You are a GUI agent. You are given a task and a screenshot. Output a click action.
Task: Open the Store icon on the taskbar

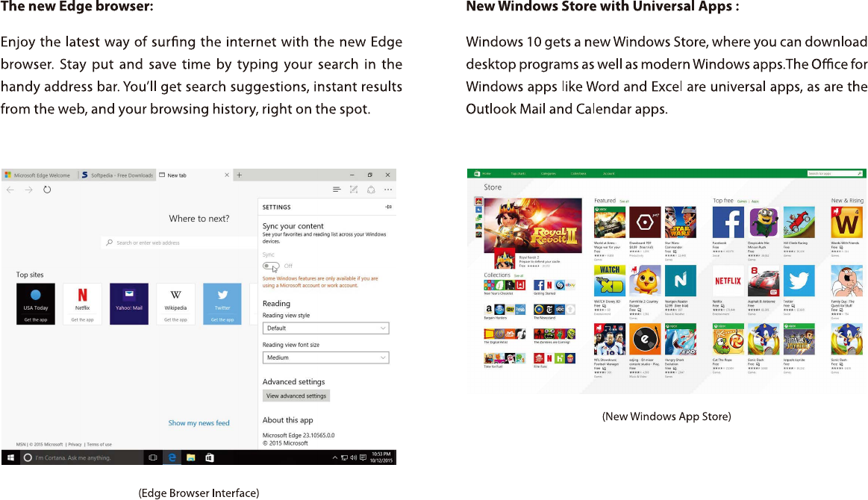click(x=210, y=458)
